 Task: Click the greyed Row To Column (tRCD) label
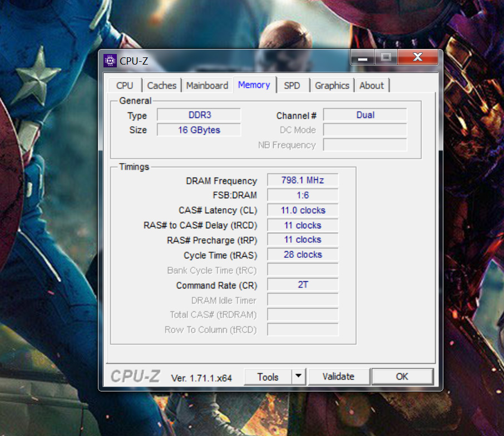[x=210, y=330]
